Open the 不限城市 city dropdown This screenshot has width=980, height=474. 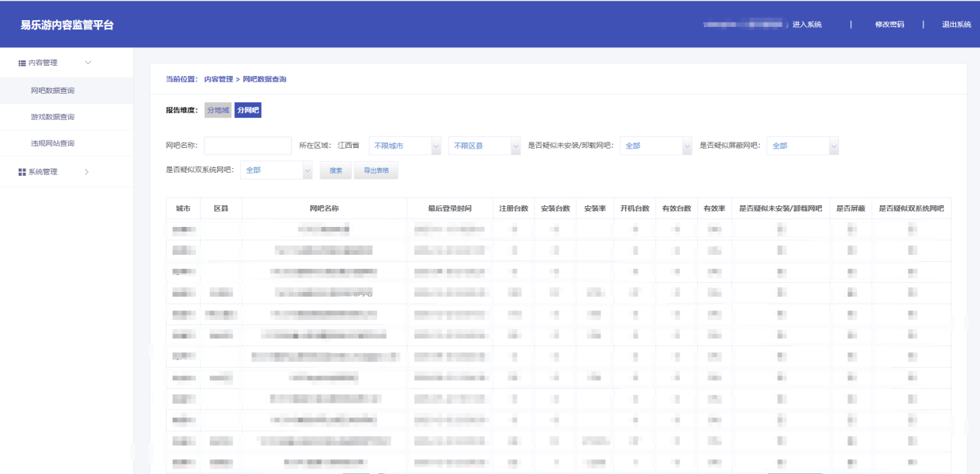click(404, 146)
